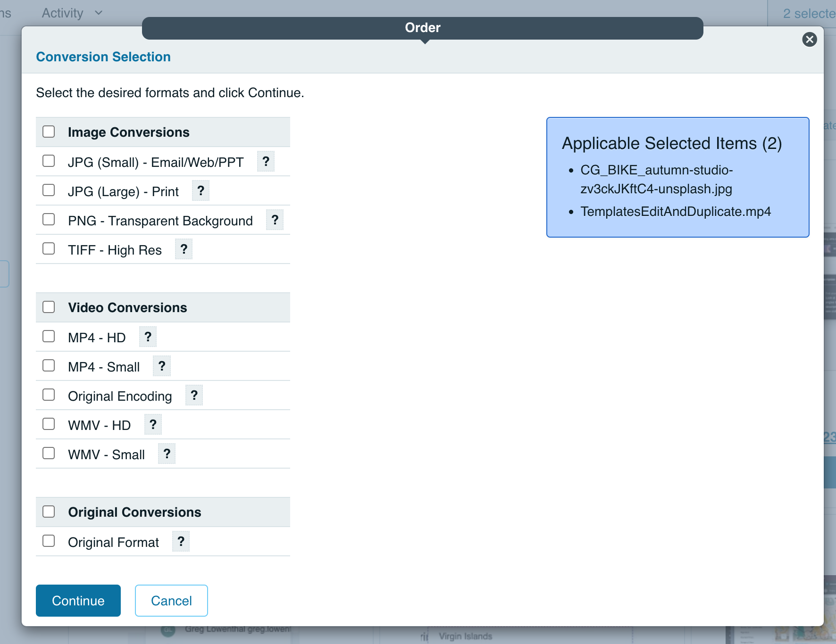The width and height of the screenshot is (836, 644).
Task: Click help icon for WMV - HD
Action: click(x=153, y=425)
